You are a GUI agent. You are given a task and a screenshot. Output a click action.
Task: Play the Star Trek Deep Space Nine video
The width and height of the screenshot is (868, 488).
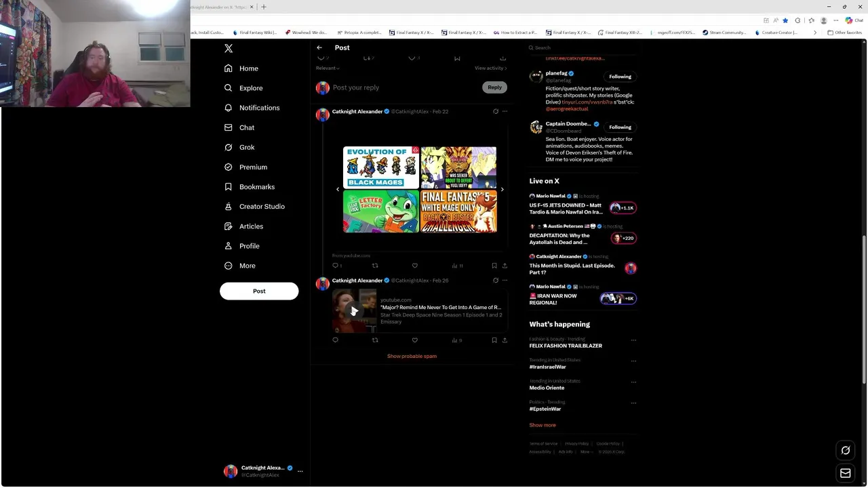click(354, 311)
